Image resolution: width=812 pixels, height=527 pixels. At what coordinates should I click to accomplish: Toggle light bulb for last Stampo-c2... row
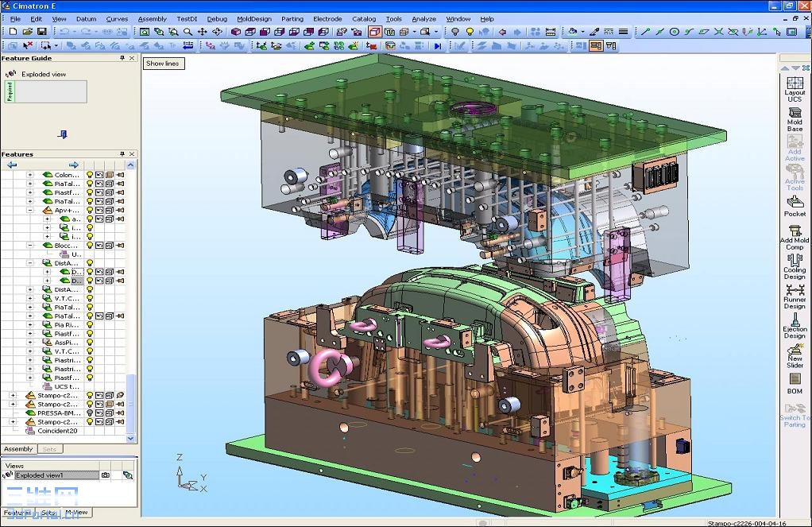click(90, 422)
